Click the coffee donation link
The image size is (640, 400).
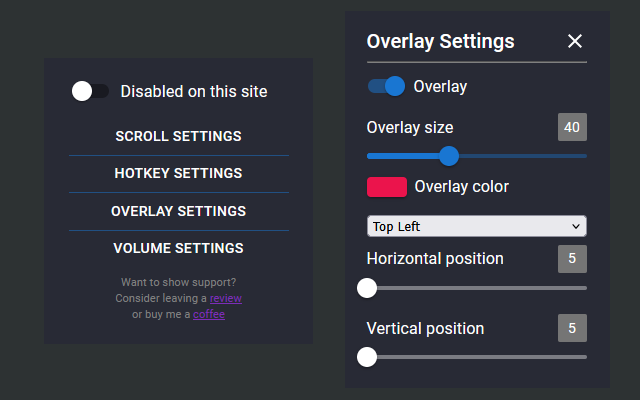(209, 314)
